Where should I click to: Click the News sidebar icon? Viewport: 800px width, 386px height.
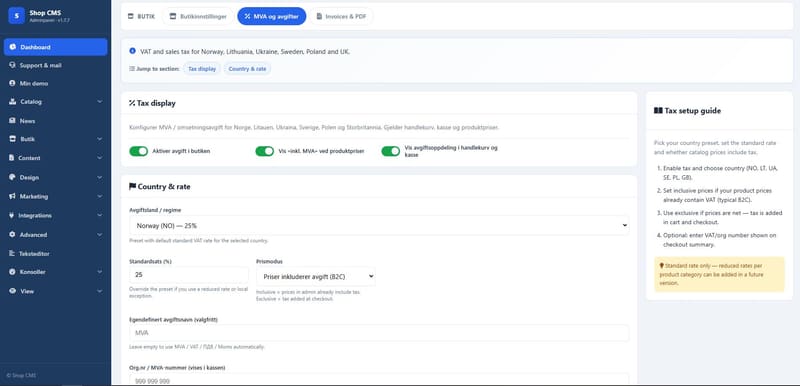click(x=13, y=121)
